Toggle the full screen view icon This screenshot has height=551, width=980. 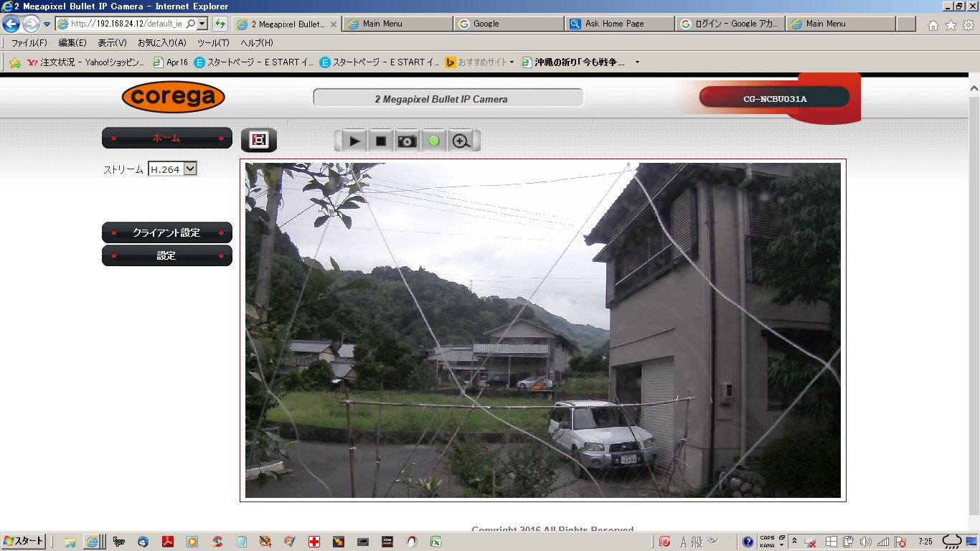pyautogui.click(x=258, y=141)
